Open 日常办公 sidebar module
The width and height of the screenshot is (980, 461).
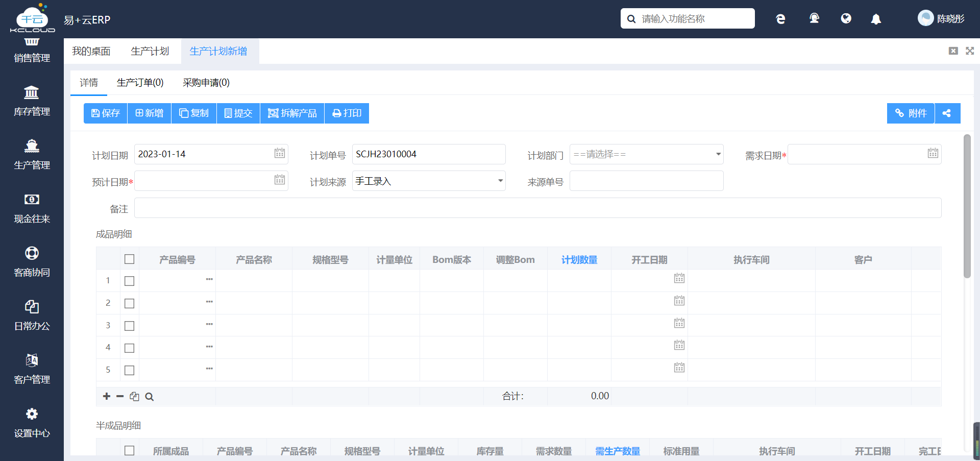click(x=32, y=316)
